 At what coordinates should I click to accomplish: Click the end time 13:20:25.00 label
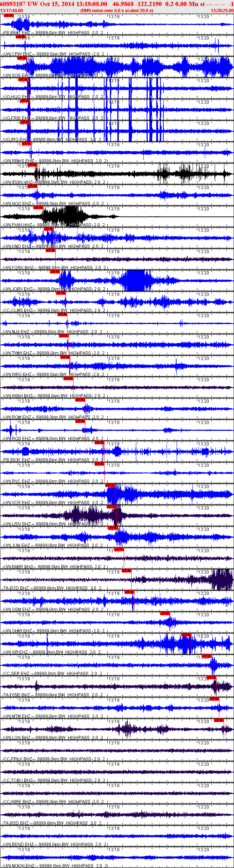pos(222,11)
